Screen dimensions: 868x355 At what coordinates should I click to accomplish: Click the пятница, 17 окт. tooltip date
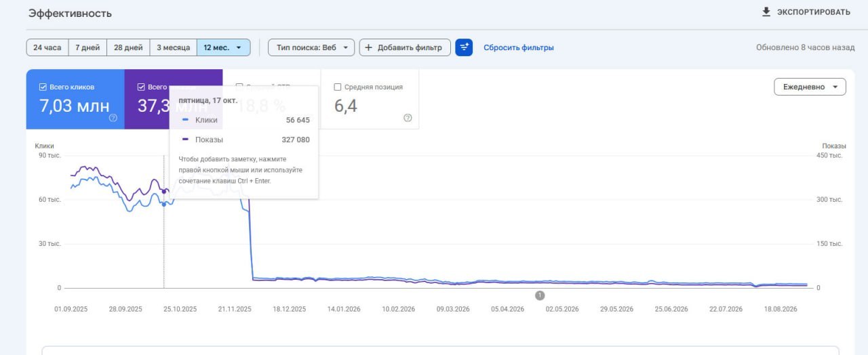[208, 100]
